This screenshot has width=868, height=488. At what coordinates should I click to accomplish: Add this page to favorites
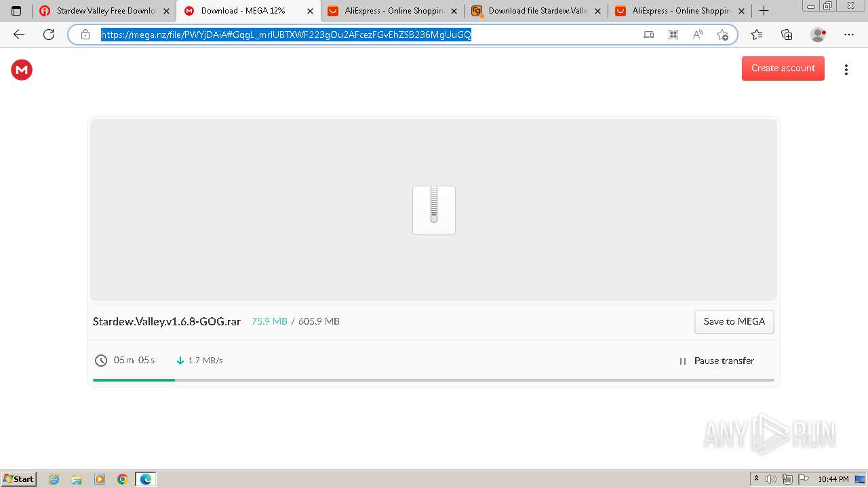[723, 35]
